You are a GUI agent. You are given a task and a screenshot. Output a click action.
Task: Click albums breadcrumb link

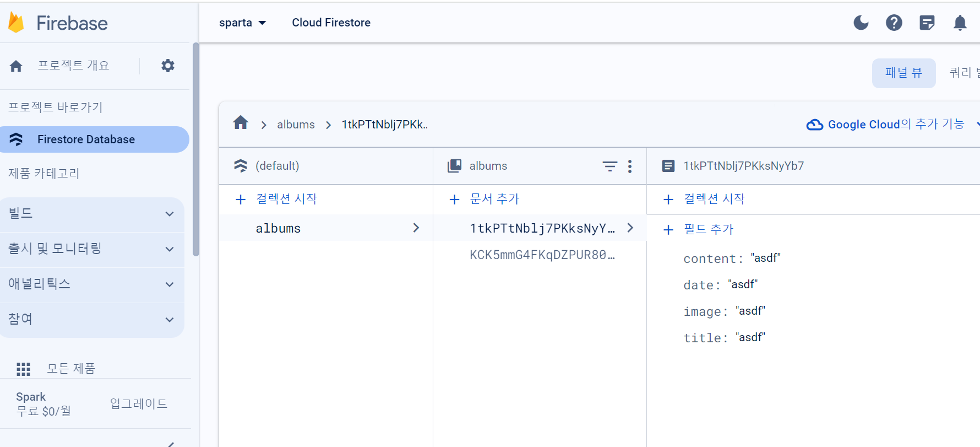pos(296,125)
